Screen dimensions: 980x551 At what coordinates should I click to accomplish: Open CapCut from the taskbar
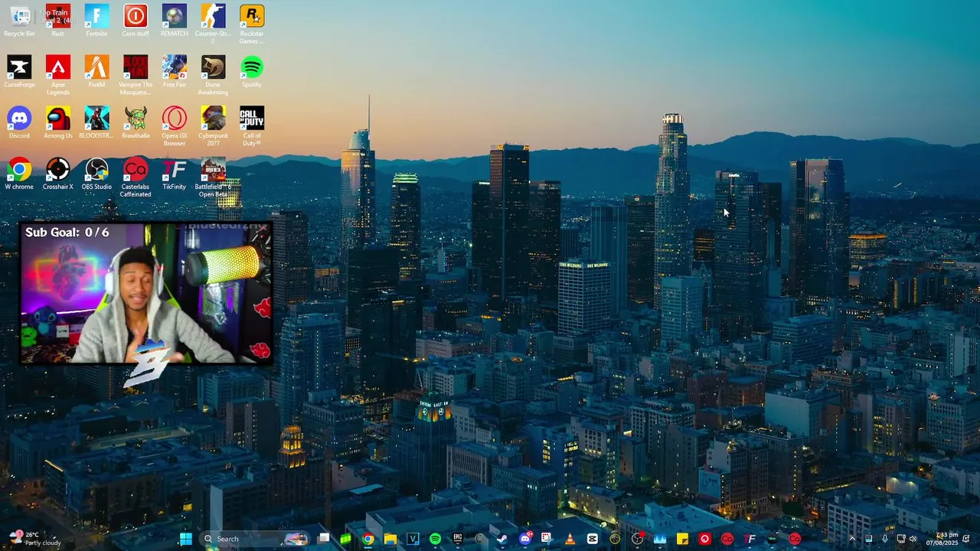(x=592, y=539)
